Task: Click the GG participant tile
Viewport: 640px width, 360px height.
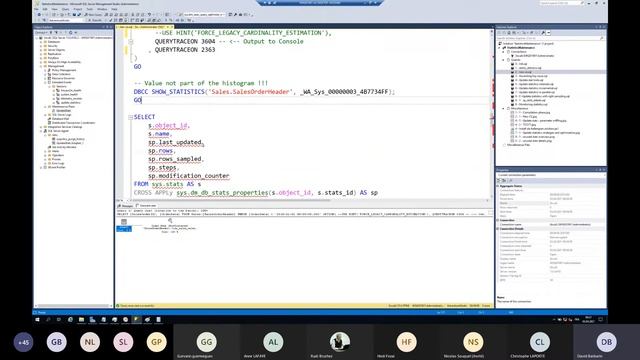Action: coord(207,342)
